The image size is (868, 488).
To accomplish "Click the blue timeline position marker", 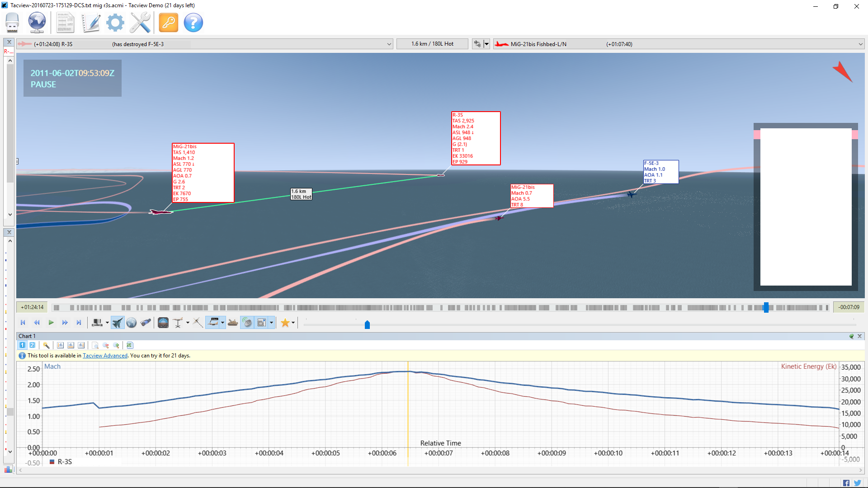I will pyautogui.click(x=766, y=307).
